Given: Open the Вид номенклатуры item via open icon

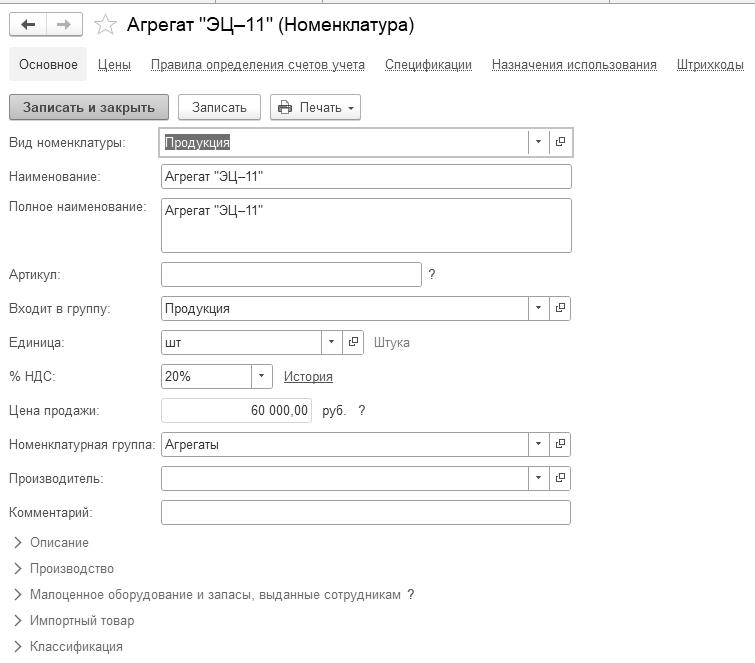Looking at the screenshot, I should tap(560, 142).
